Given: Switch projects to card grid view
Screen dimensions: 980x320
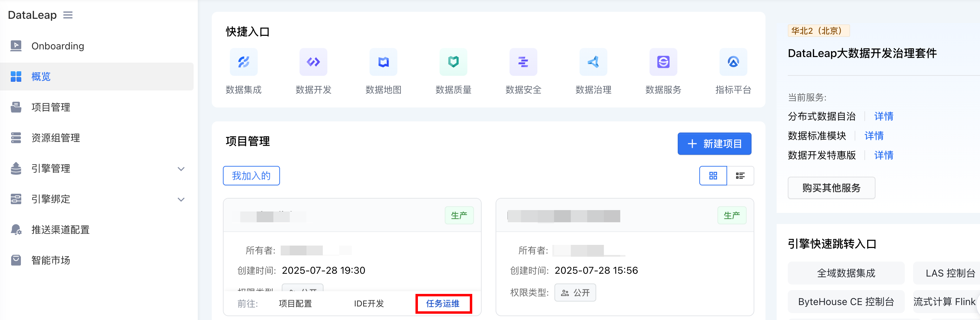Looking at the screenshot, I should tap(713, 176).
